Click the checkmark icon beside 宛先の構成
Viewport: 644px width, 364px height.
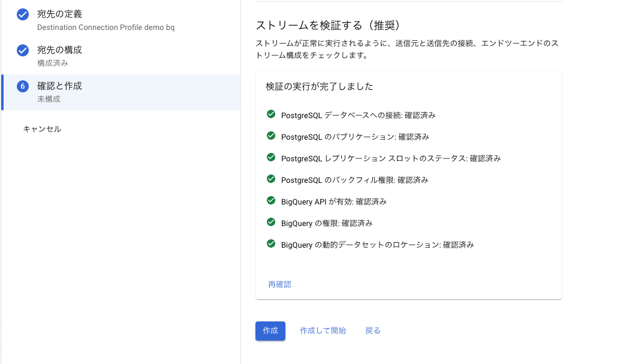[23, 50]
